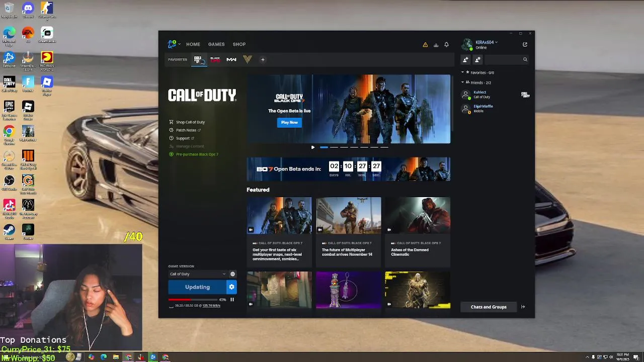Viewport: 644px width, 362px height.
Task: Open the KIRAx604 profile dropdown
Action: click(496, 42)
